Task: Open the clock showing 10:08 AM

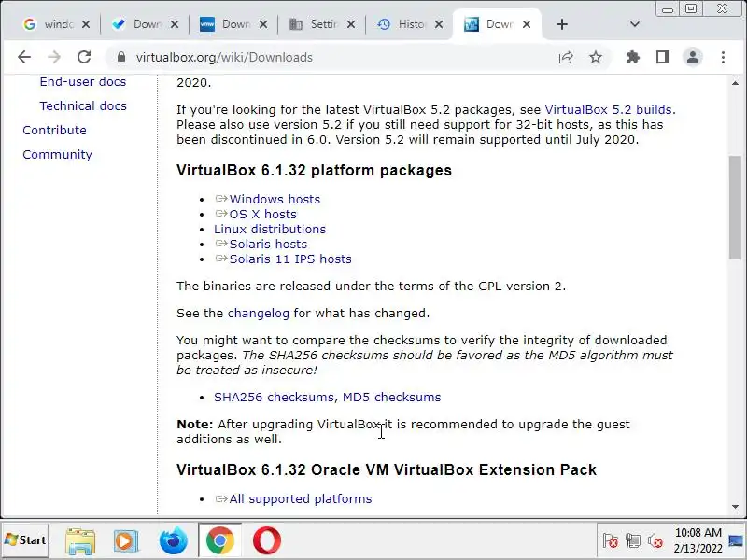Action: (x=698, y=540)
